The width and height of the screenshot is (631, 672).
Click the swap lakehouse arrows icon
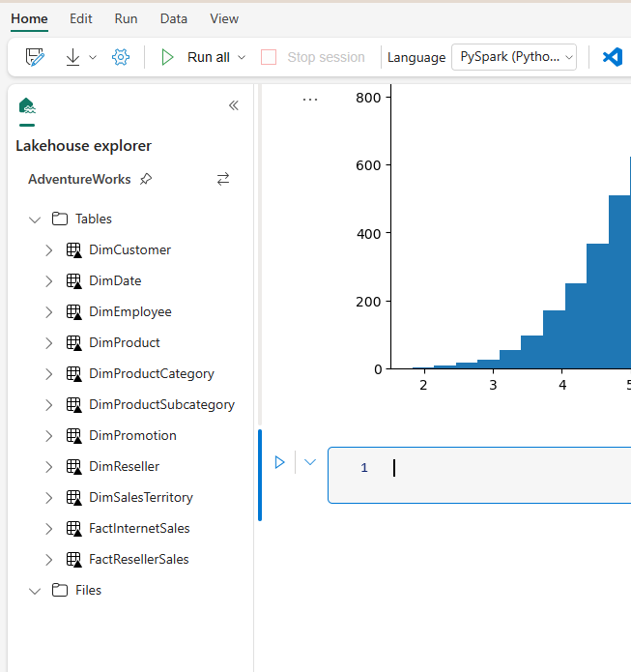point(223,179)
